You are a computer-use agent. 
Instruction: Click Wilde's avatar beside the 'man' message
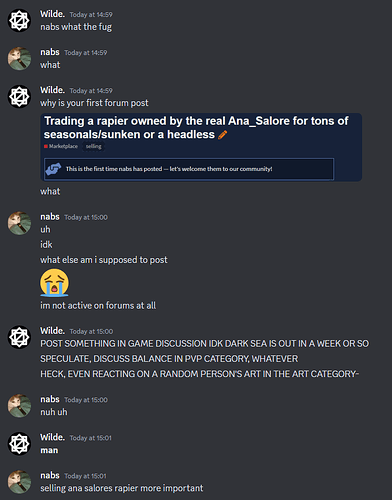(19, 444)
